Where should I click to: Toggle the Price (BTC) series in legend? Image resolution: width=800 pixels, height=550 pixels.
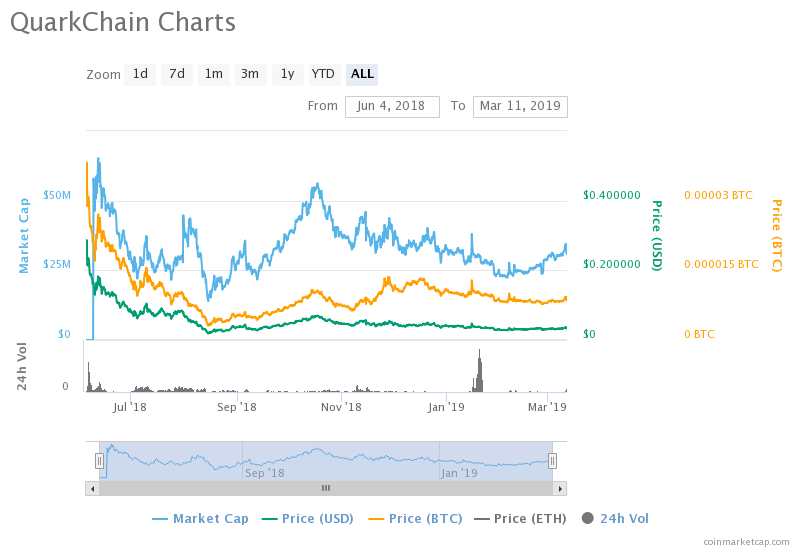[415, 519]
